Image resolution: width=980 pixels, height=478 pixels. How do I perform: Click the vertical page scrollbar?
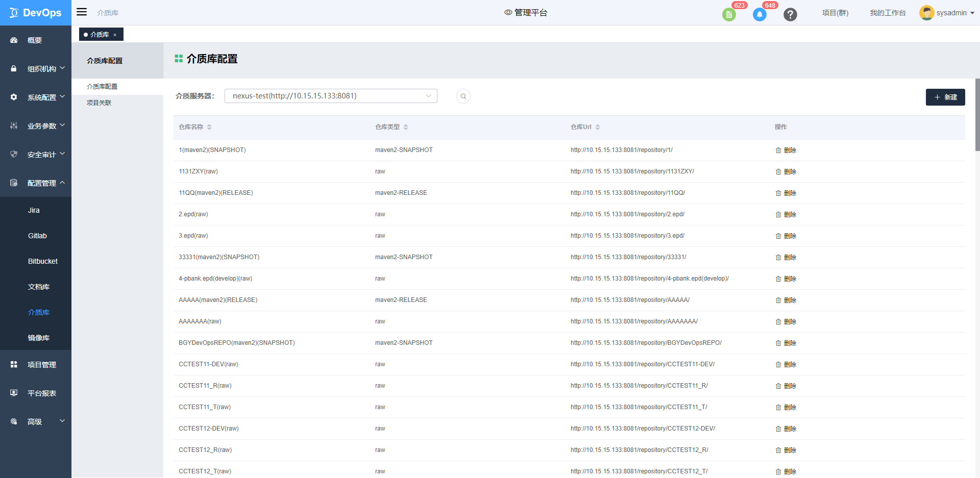point(977,115)
